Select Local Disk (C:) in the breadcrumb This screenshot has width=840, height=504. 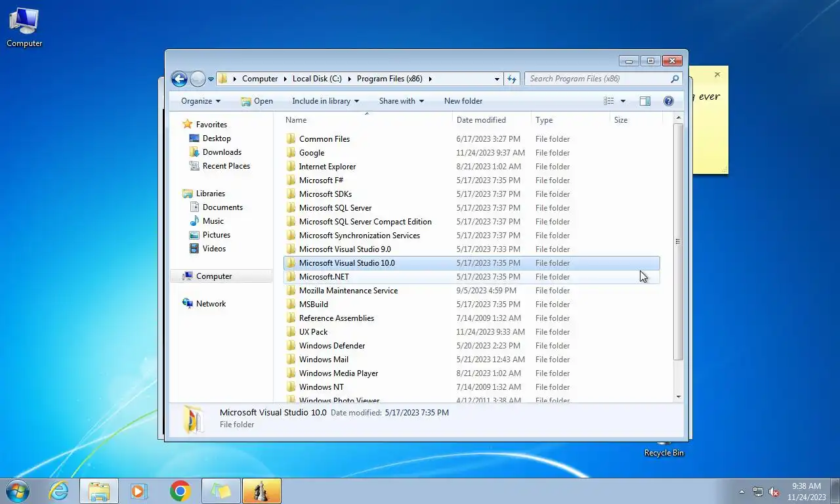coord(317,79)
